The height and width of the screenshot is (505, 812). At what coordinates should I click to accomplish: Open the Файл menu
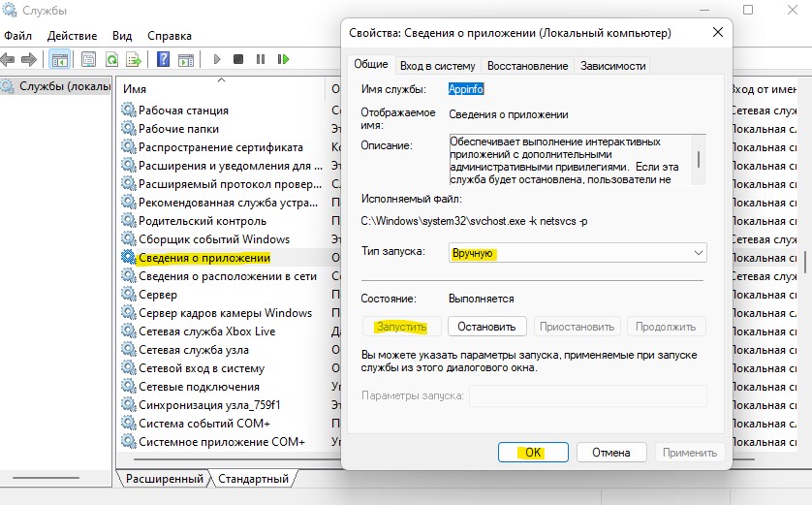point(18,36)
